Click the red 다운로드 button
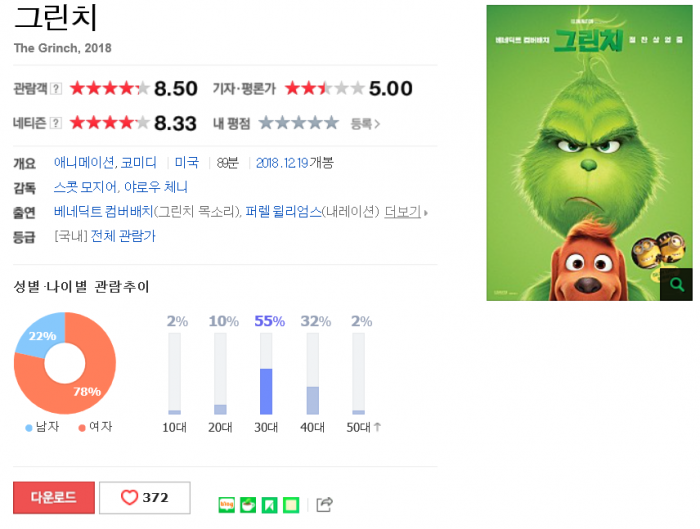Image resolution: width=700 pixels, height=529 pixels. coord(54,498)
